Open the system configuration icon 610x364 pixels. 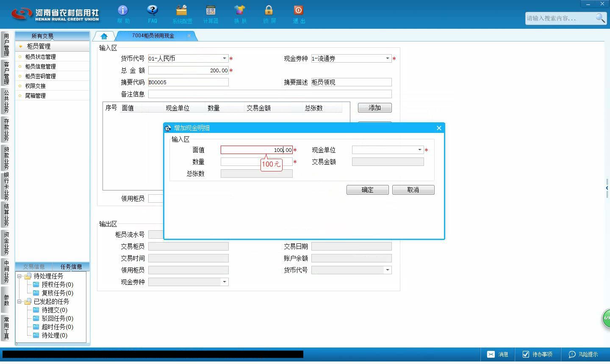[182, 10]
